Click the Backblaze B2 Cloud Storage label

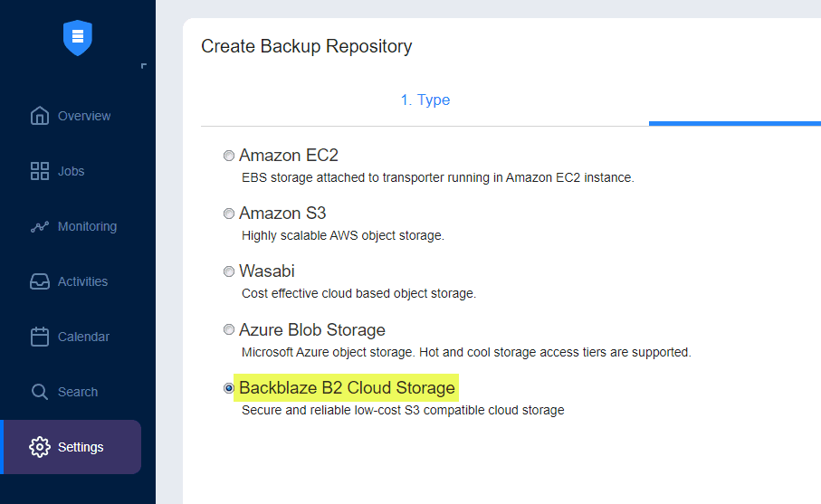pos(347,388)
